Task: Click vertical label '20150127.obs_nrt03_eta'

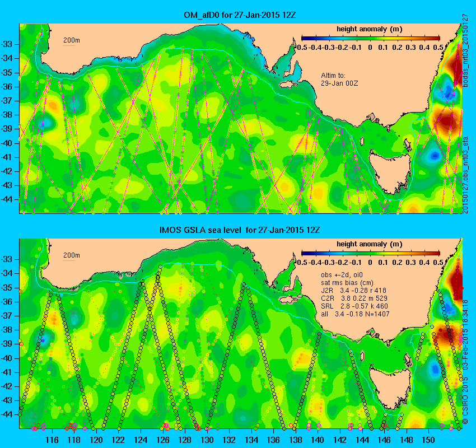Action: point(466,175)
